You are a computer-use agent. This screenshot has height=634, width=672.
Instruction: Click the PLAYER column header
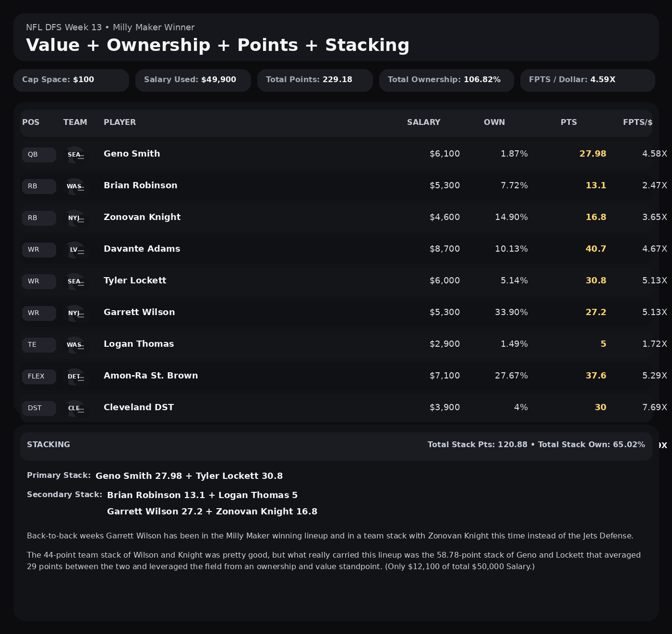tap(120, 122)
